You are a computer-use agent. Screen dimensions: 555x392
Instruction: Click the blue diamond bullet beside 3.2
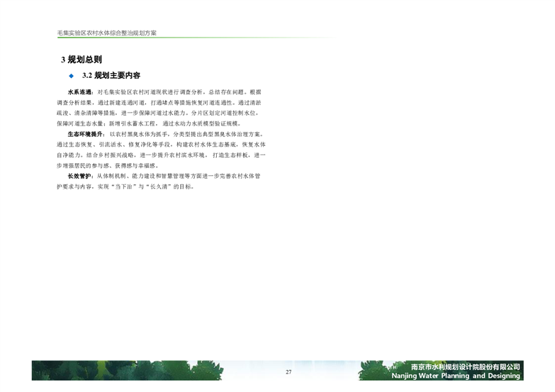tap(71, 76)
